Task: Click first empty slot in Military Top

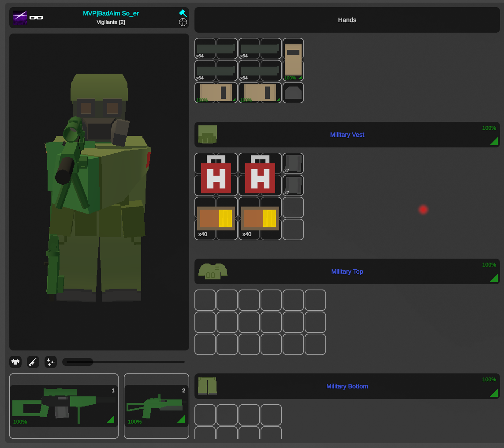Action: (205, 300)
